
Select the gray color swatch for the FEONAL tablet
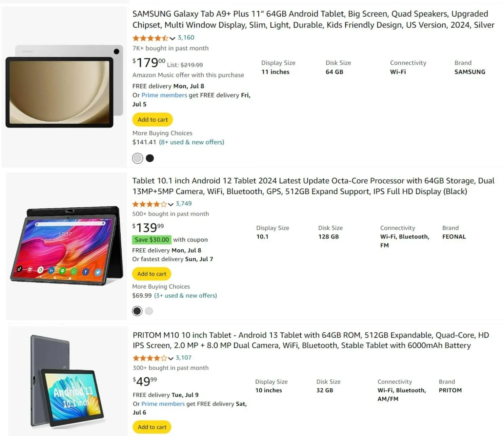pyautogui.click(x=149, y=311)
